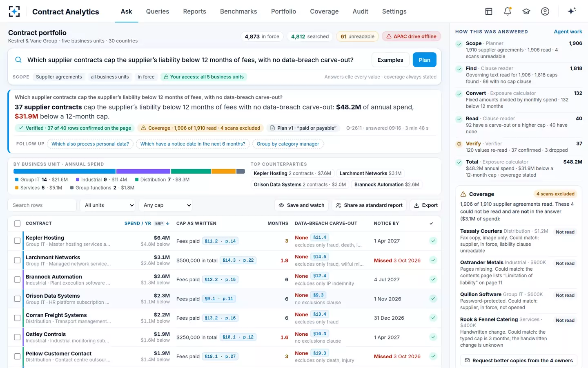Click the §14.3 · p.22 citation chip
This screenshot has width=588, height=368.
click(x=238, y=260)
